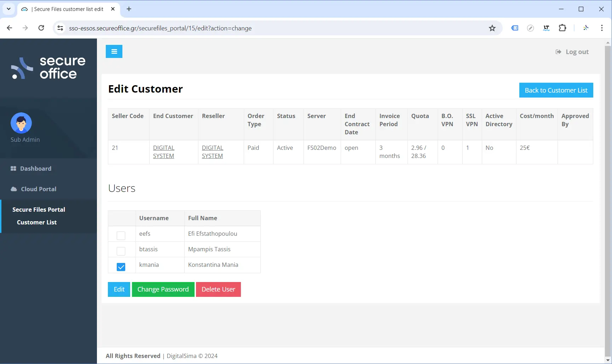Click the blue Edit button
The width and height of the screenshot is (612, 364).
click(119, 289)
